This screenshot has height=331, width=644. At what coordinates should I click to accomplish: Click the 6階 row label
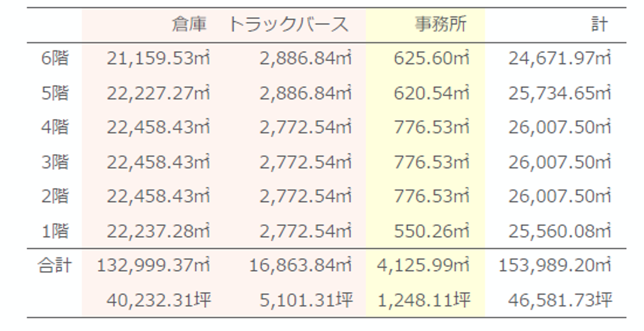pos(55,59)
